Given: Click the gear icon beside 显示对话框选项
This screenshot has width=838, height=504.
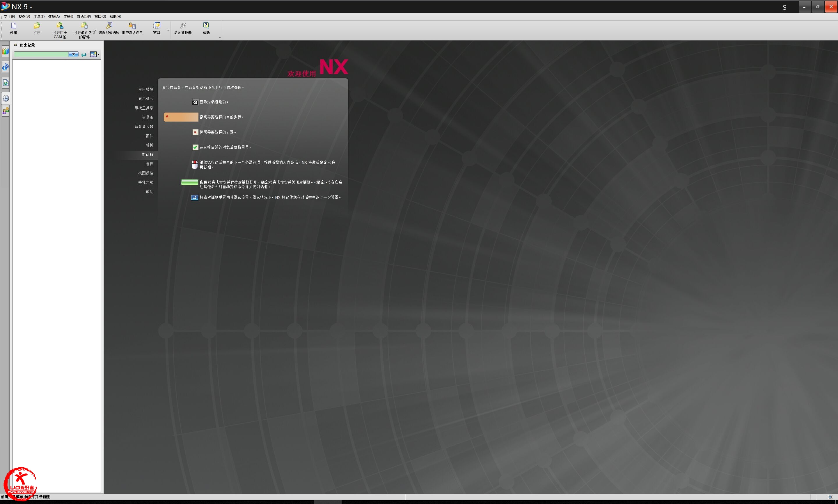Looking at the screenshot, I should click(x=195, y=102).
